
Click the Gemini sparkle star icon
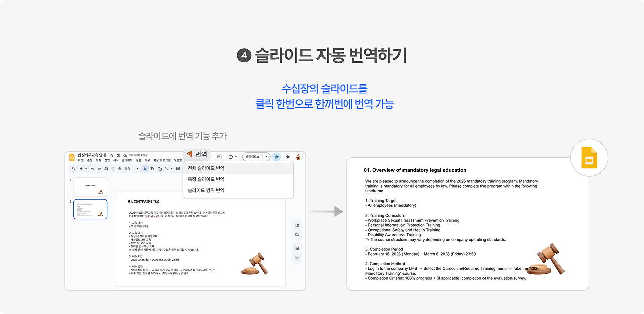(288, 157)
